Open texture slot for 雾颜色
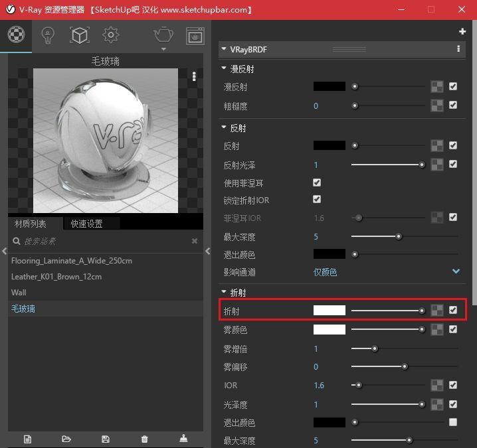The width and height of the screenshot is (477, 448). [437, 329]
